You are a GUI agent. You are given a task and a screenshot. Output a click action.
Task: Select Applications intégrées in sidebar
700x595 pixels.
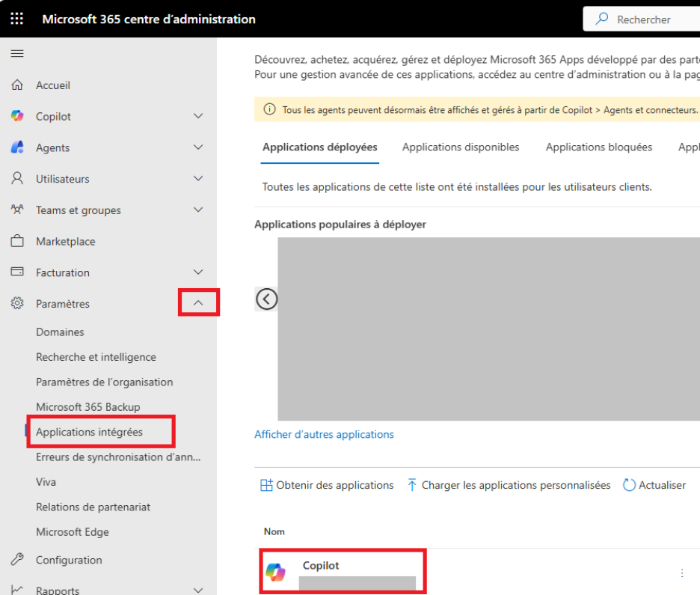pos(89,432)
